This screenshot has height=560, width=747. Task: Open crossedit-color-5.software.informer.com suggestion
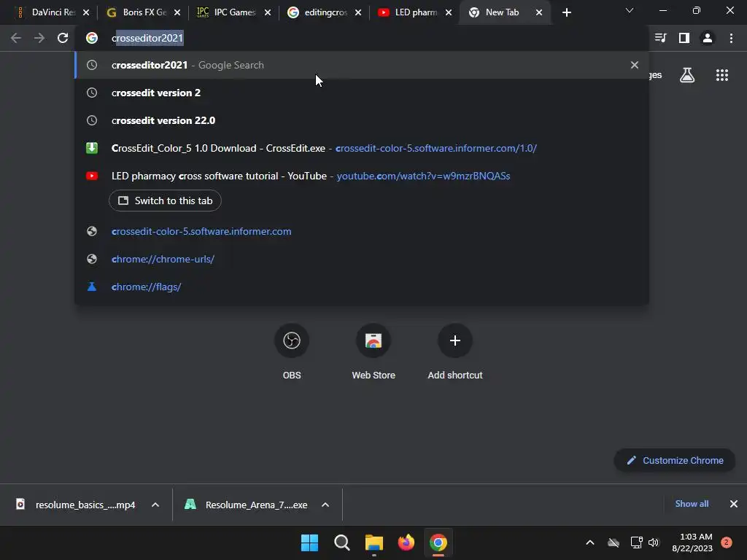362,231
